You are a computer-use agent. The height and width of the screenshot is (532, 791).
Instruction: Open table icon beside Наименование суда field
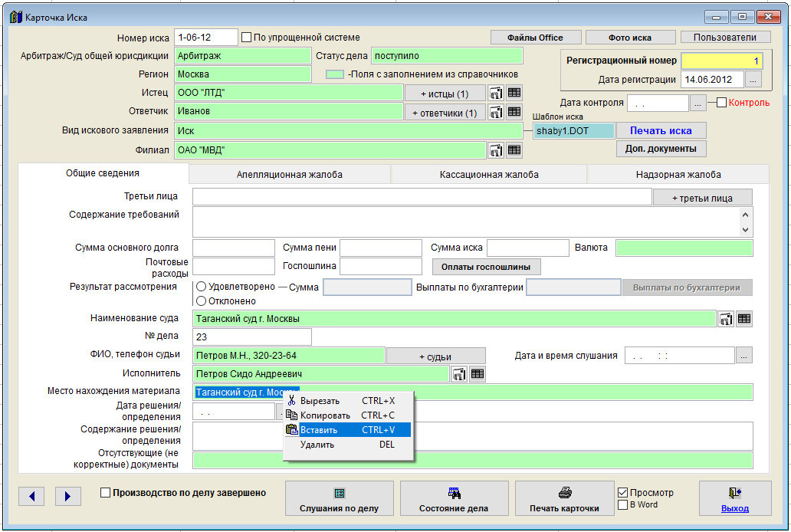pos(743,319)
